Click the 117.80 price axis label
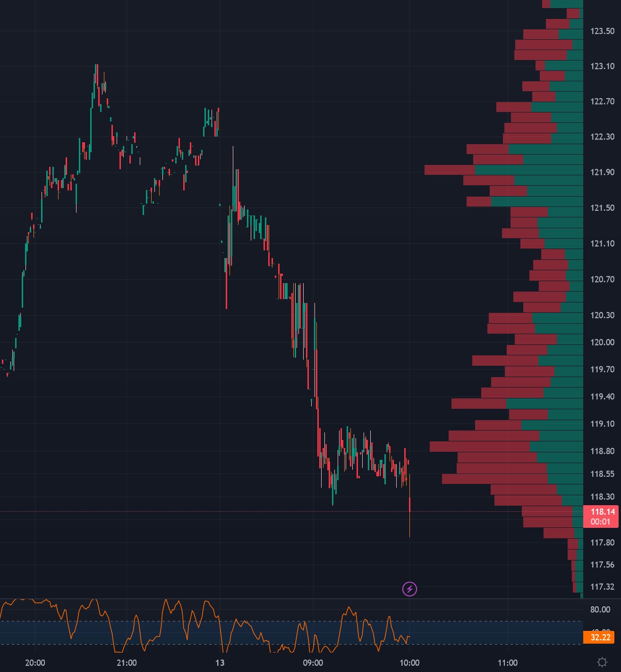This screenshot has width=621, height=672. pyautogui.click(x=603, y=543)
